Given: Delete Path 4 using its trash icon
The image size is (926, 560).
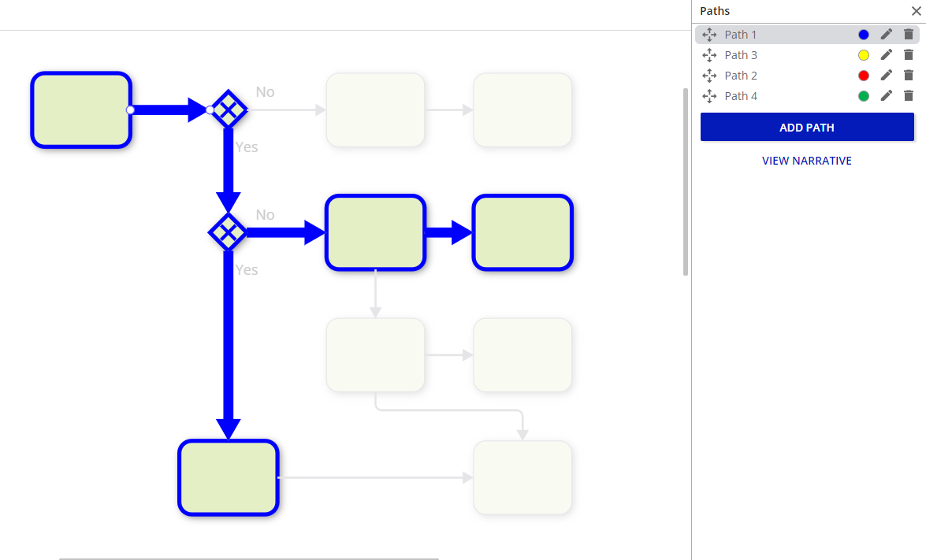Looking at the screenshot, I should pos(909,96).
